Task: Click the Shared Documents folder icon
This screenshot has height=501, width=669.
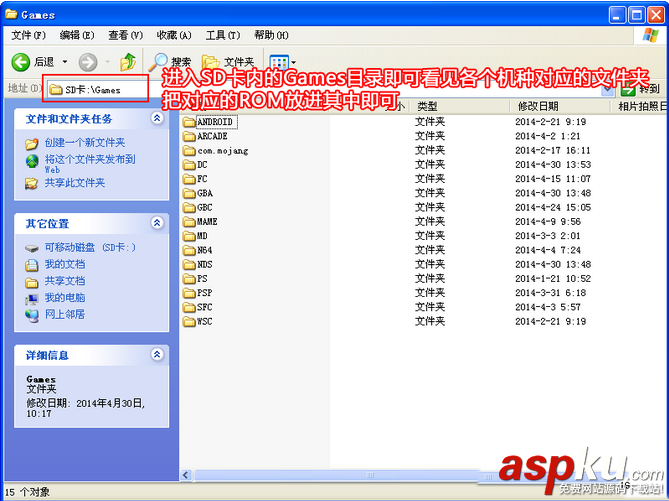Action: (32, 283)
